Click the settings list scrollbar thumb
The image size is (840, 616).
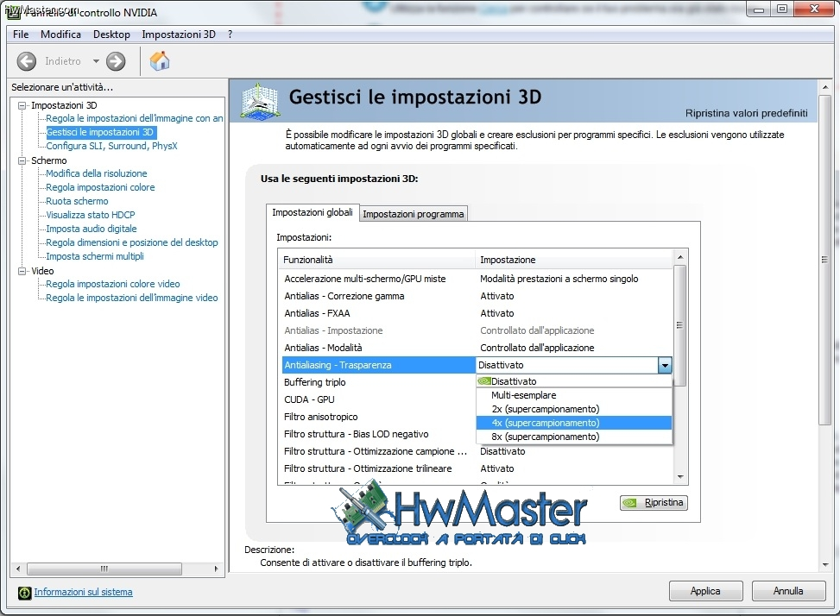pyautogui.click(x=680, y=325)
